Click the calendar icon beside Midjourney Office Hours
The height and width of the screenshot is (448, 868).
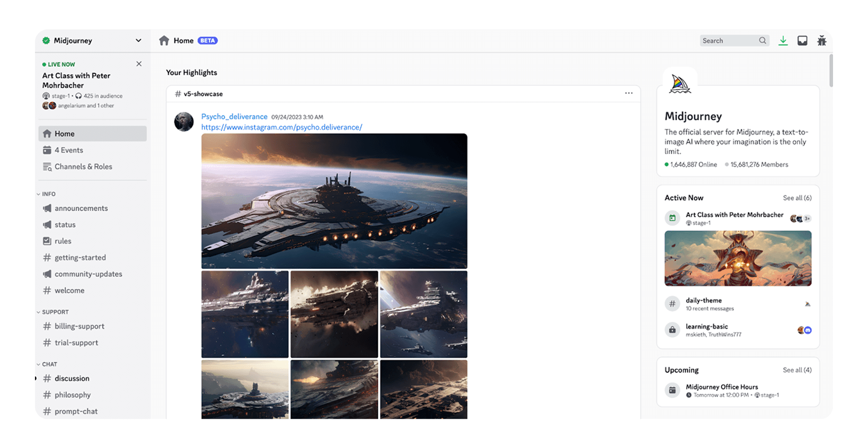pos(672,390)
